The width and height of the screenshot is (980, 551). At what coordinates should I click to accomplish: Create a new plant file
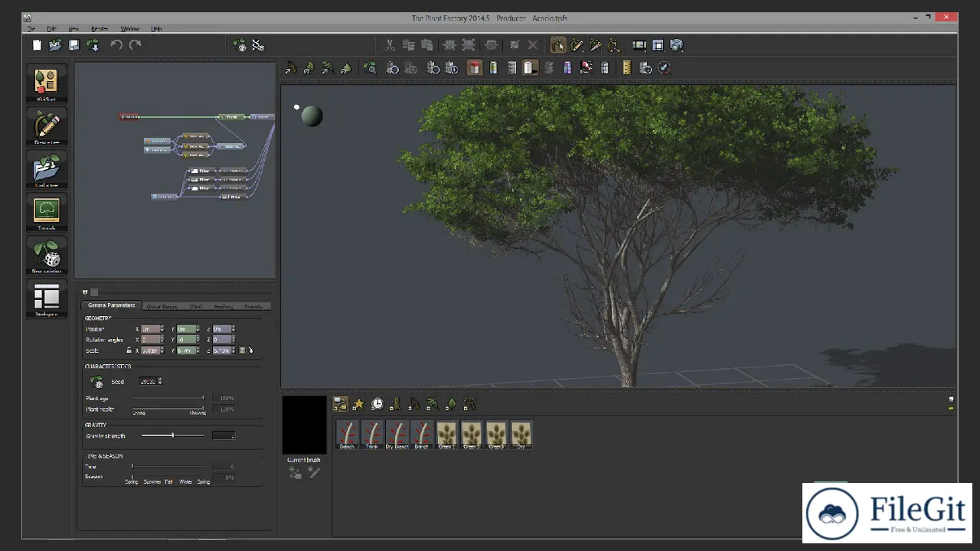pyautogui.click(x=37, y=45)
